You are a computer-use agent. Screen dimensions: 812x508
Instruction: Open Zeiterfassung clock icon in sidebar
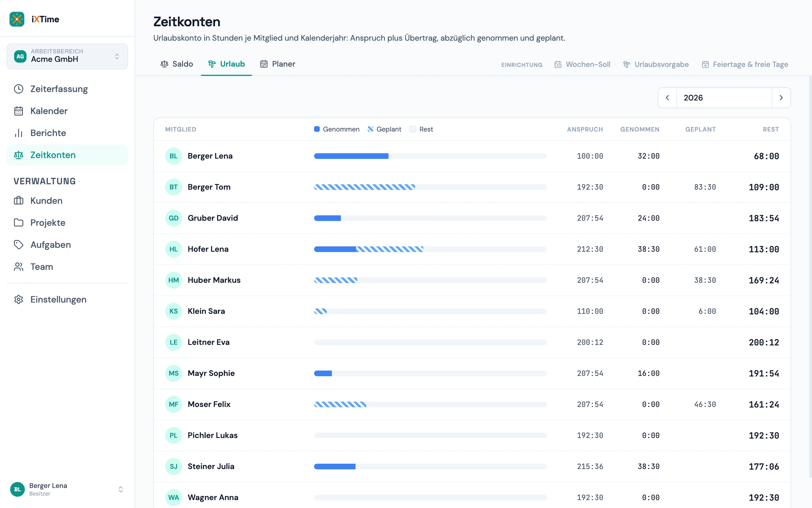[x=18, y=89]
